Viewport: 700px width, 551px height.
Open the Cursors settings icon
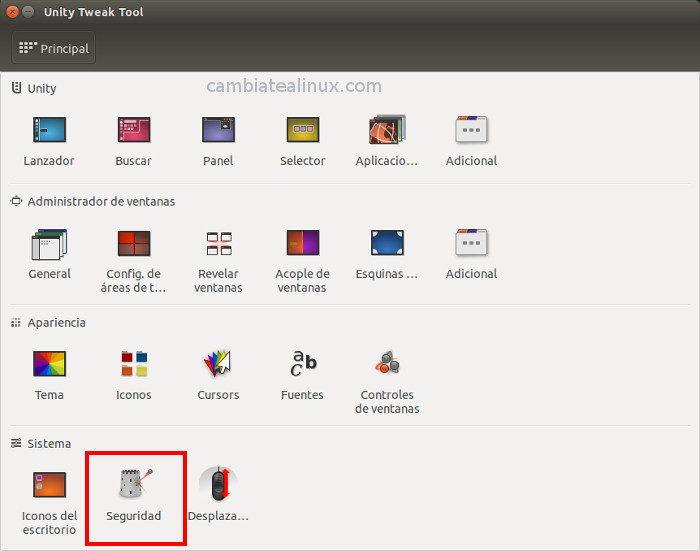[218, 364]
